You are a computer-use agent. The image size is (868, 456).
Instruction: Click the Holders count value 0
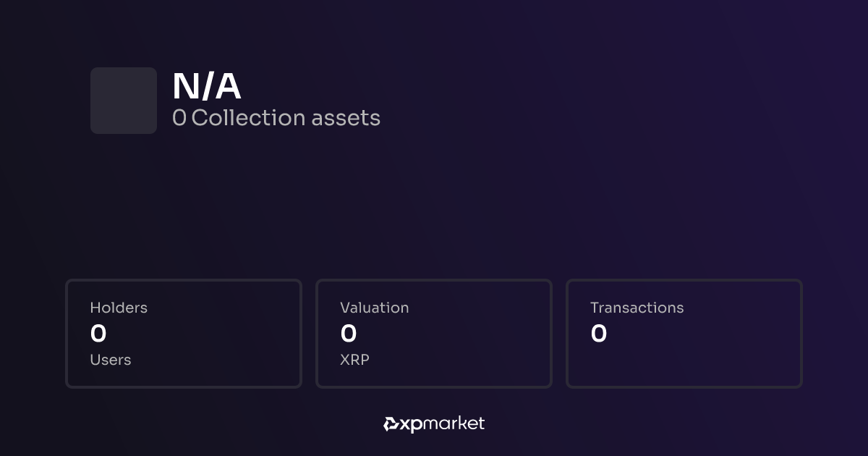(x=98, y=334)
